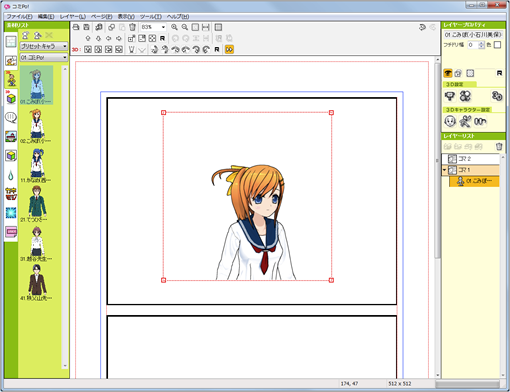Click the R reset button in the 3D toolbar row
The width and height of the screenshot is (510, 392).
217,49
